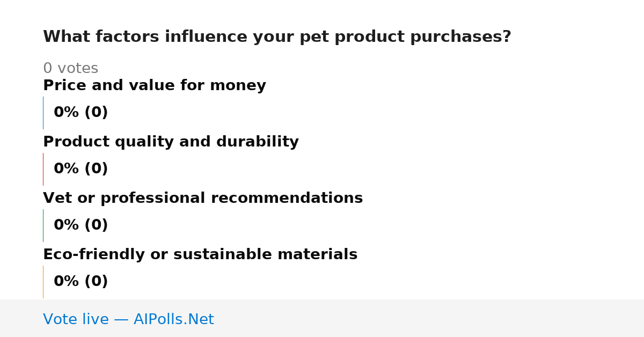Choose Vet or professional recommendations option
Viewport: 644px width, 337px height.
pyautogui.click(x=203, y=199)
